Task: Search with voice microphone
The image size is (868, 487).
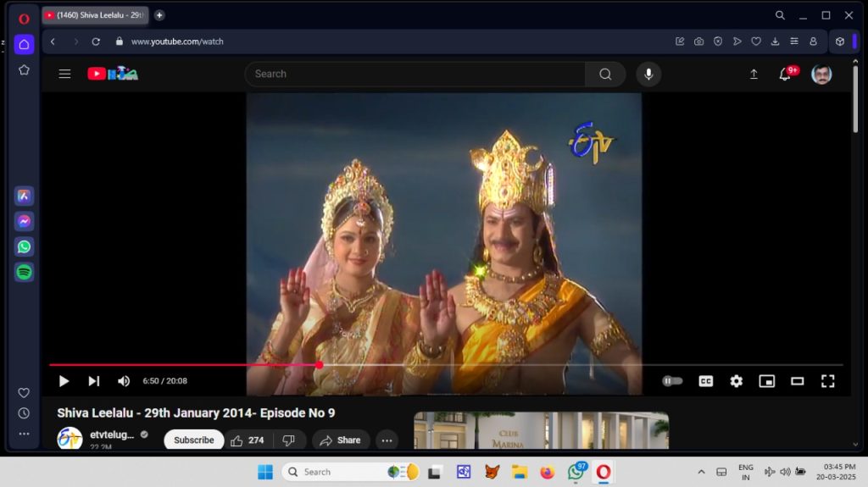Action: [648, 74]
